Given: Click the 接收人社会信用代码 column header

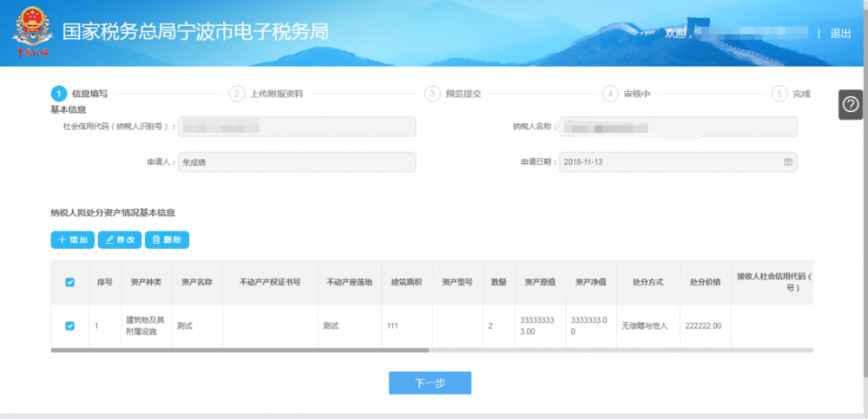Looking at the screenshot, I should [773, 282].
